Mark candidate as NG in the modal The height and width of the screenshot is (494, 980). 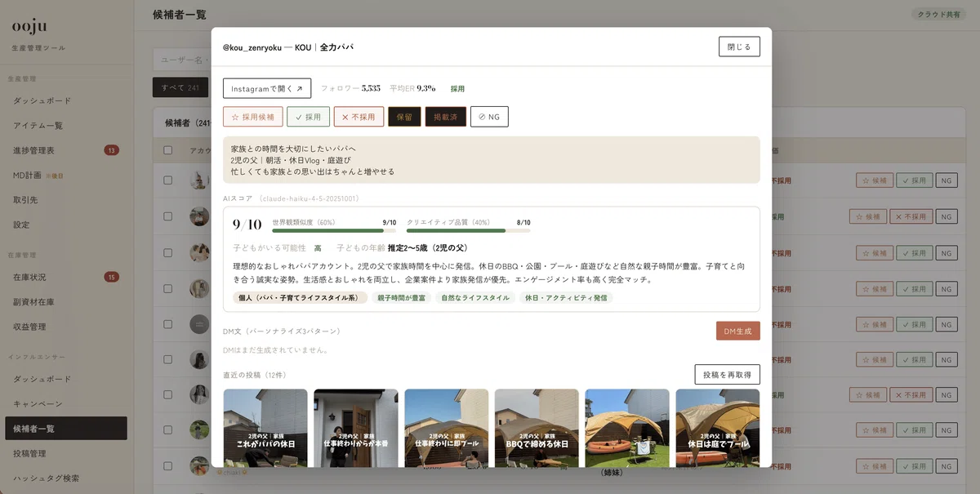point(489,117)
